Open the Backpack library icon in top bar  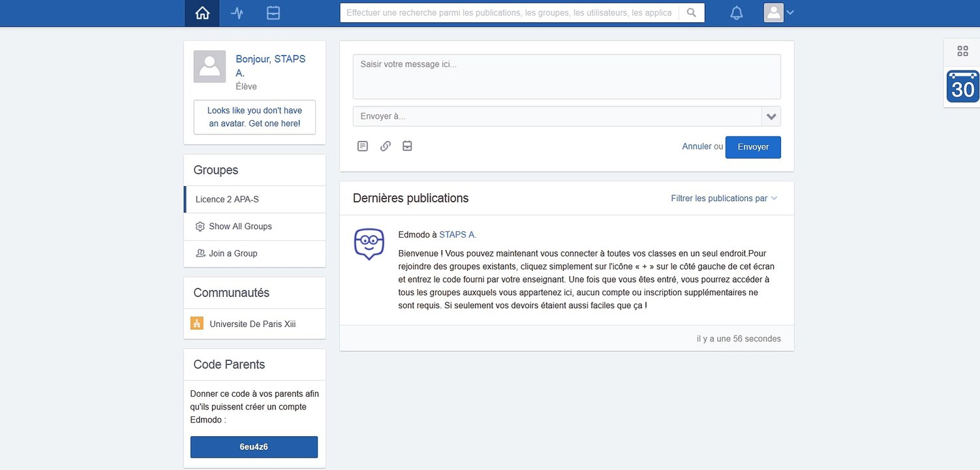pos(273,13)
